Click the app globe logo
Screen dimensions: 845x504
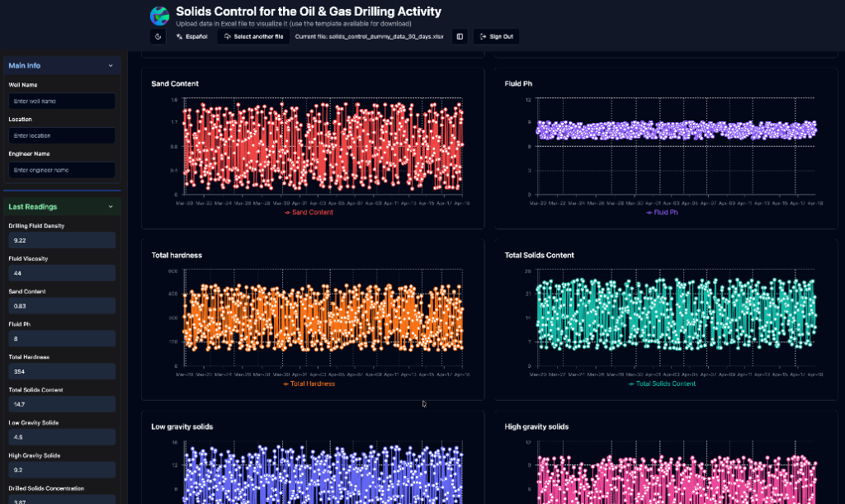159,16
